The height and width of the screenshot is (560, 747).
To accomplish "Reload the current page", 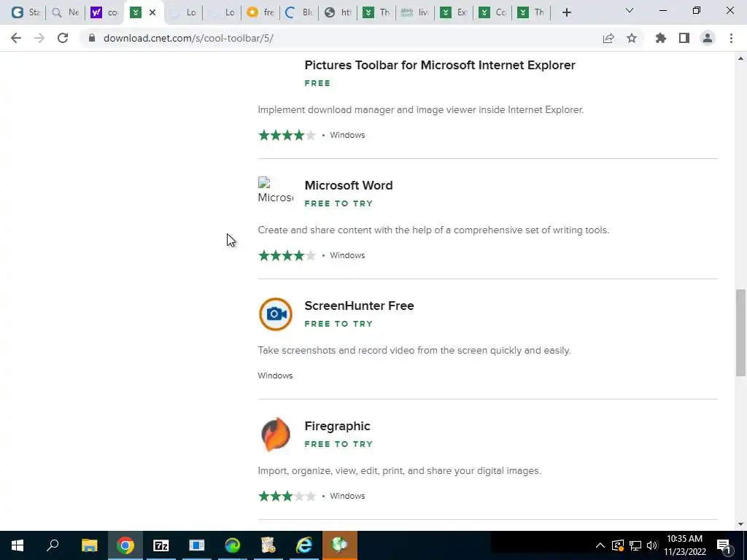I will click(63, 38).
